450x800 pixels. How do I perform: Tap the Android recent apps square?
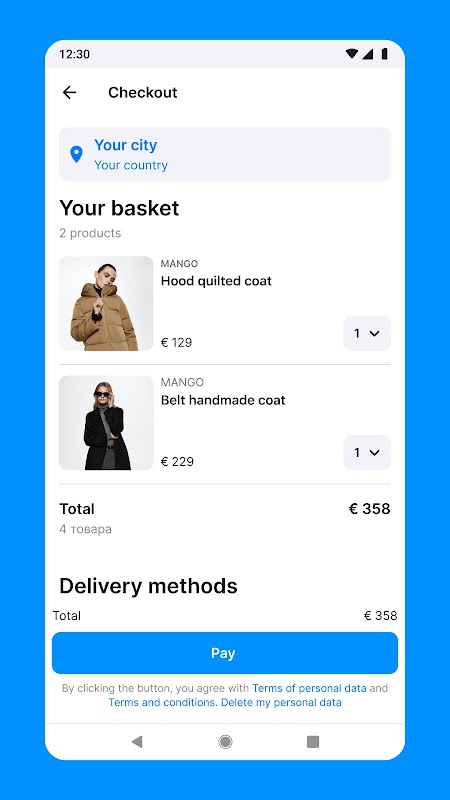tap(313, 741)
